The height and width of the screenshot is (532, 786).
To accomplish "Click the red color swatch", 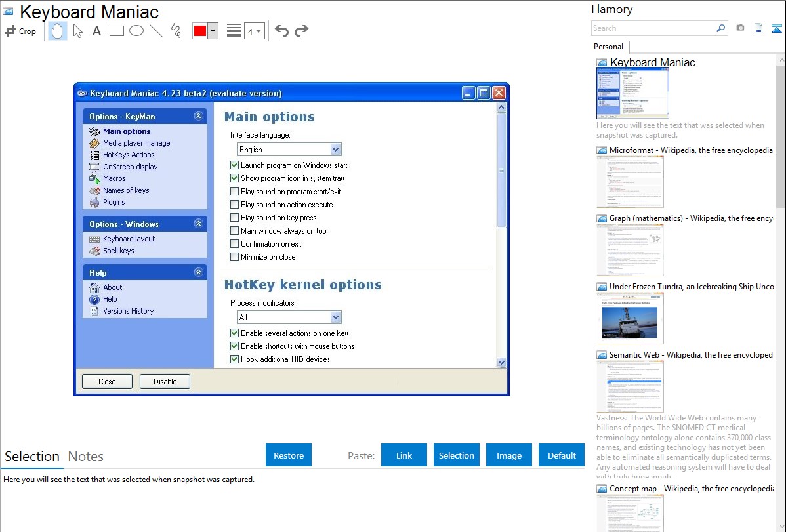I will pyautogui.click(x=200, y=31).
